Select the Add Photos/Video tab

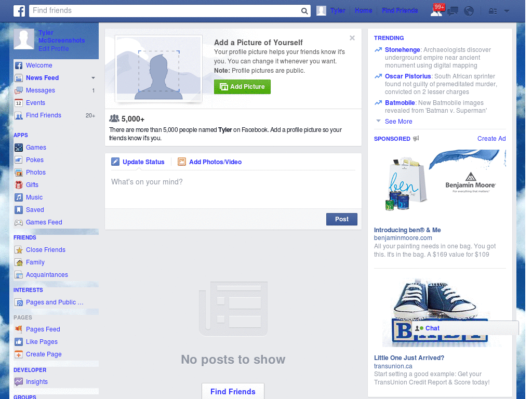210,162
